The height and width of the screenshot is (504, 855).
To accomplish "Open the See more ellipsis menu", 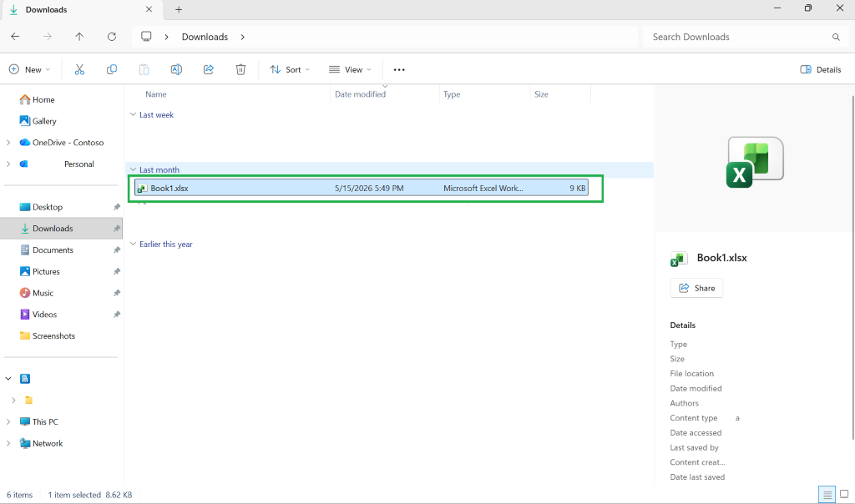I will pyautogui.click(x=399, y=70).
